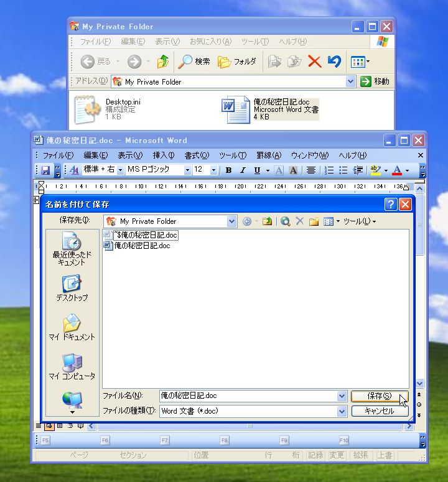Select デスクトップ in places bar

(72, 288)
